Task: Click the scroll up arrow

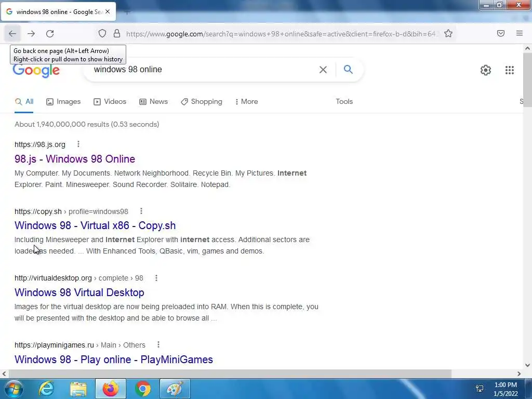Action: pos(527,48)
